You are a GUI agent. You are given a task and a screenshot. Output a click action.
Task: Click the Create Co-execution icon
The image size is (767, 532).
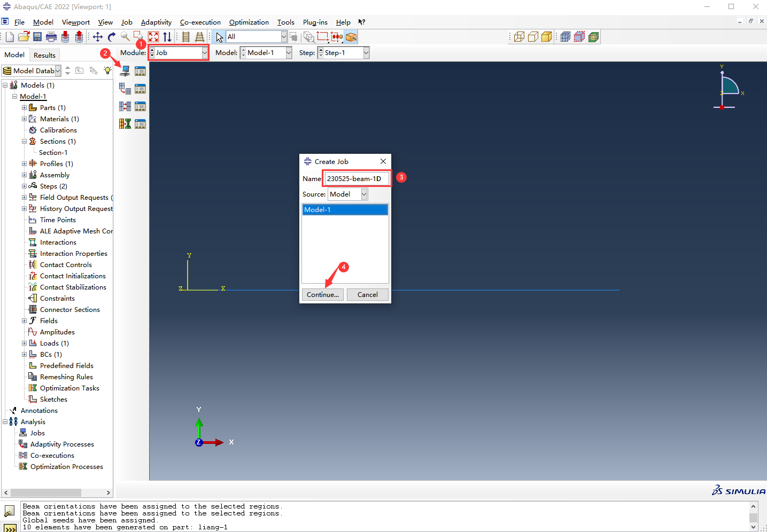point(125,106)
